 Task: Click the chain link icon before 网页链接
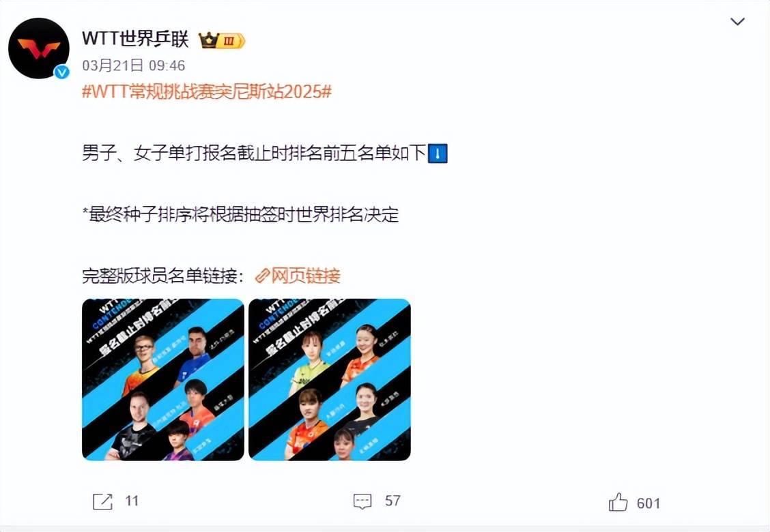tap(263, 276)
